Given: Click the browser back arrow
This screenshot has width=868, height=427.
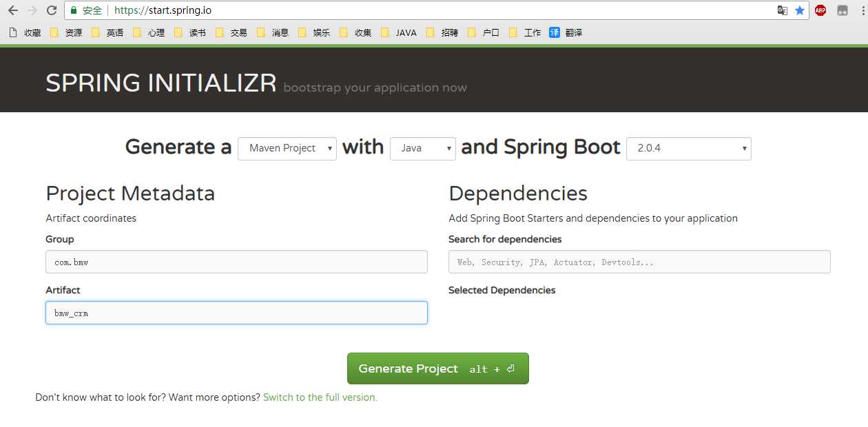Looking at the screenshot, I should pos(12,10).
